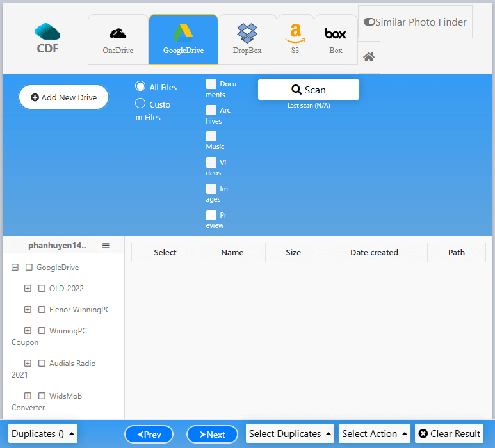This screenshot has width=495, height=448.
Task: Sort by Date created column header
Action: [x=374, y=252]
